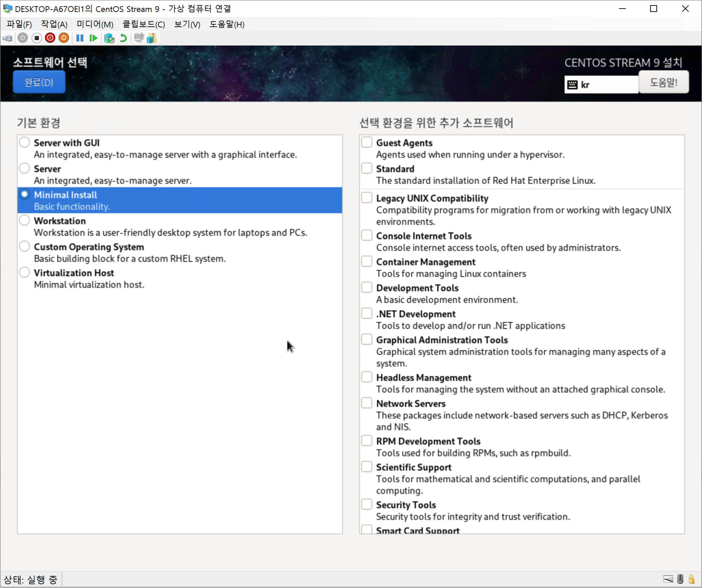Select the Virtualization Host radio button
The height and width of the screenshot is (588, 702).
25,272
